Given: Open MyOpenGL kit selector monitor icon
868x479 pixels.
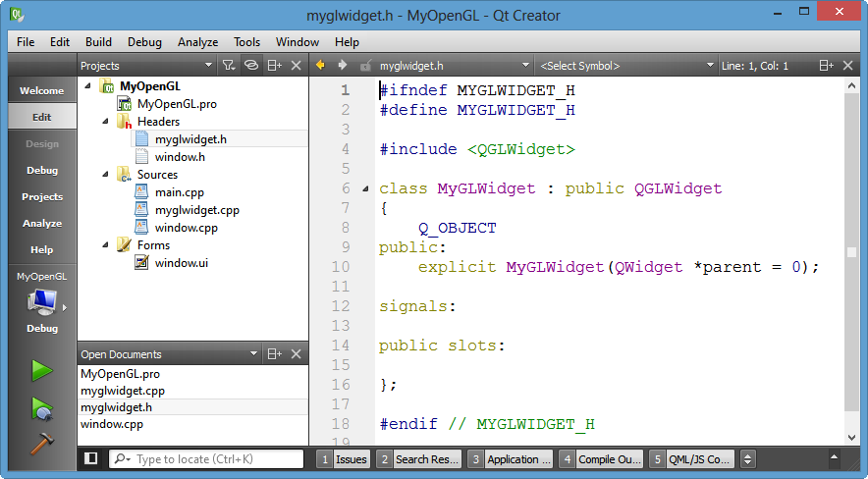Looking at the screenshot, I should coord(42,302).
